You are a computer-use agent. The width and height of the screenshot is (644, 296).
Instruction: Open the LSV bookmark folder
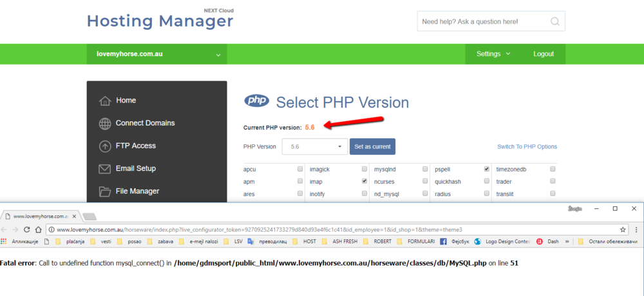tap(233, 241)
